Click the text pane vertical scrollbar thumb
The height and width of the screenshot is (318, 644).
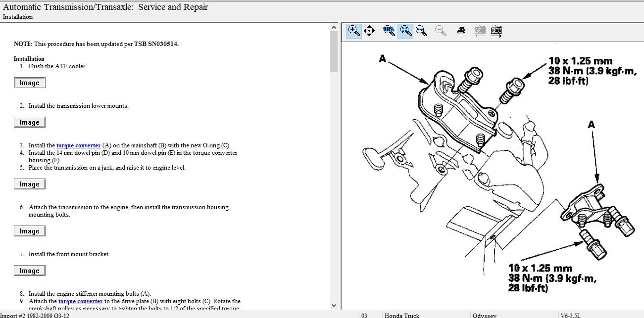click(334, 51)
